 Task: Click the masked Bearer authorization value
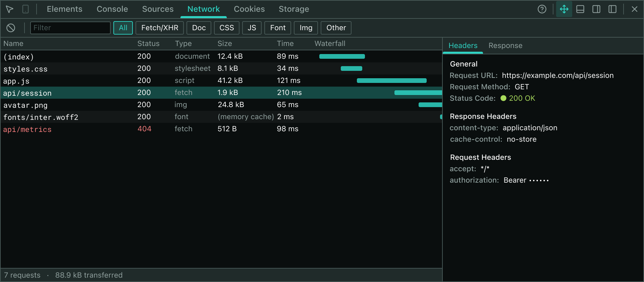click(526, 180)
